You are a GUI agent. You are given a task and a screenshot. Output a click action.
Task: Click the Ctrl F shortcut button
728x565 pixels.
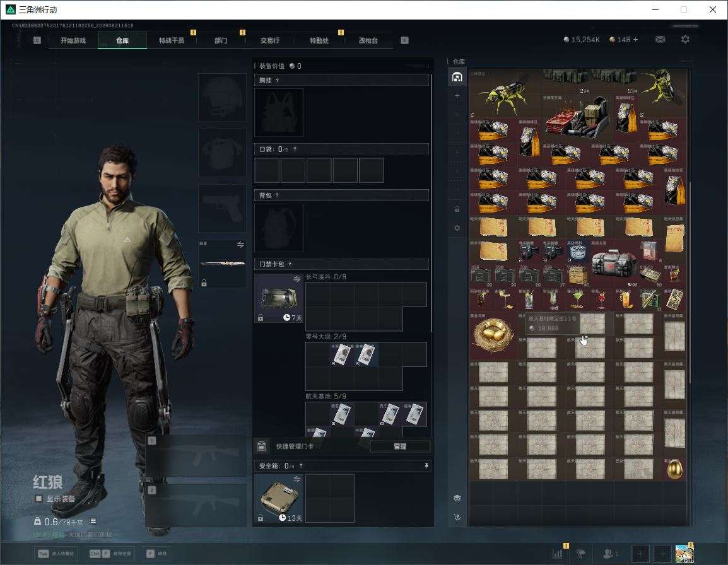coord(110,554)
